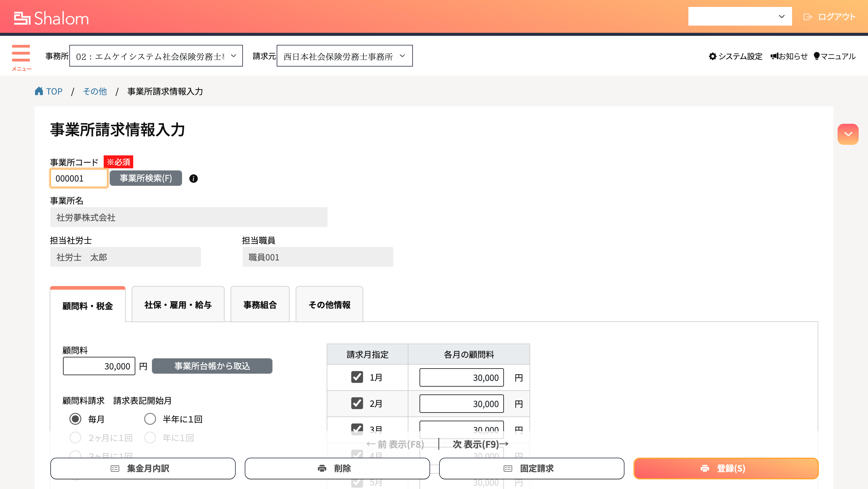Viewport: 868px width, 489px height.
Task: Select the 2ヶ月に1回 radio button
Action: [x=75, y=438]
